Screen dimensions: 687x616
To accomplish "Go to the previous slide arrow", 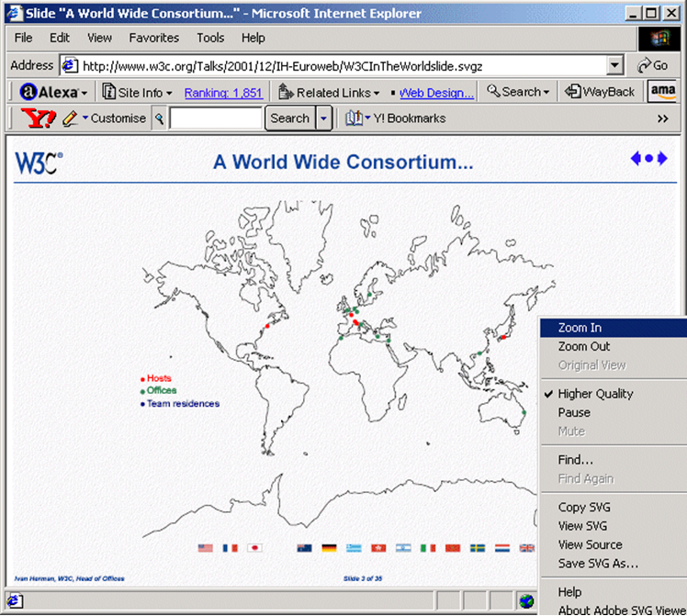I will (x=636, y=158).
